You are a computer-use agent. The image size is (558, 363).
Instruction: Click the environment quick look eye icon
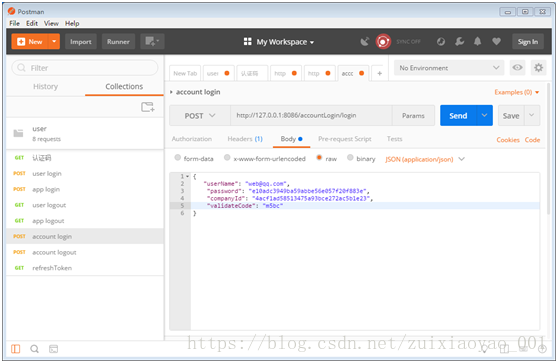517,67
